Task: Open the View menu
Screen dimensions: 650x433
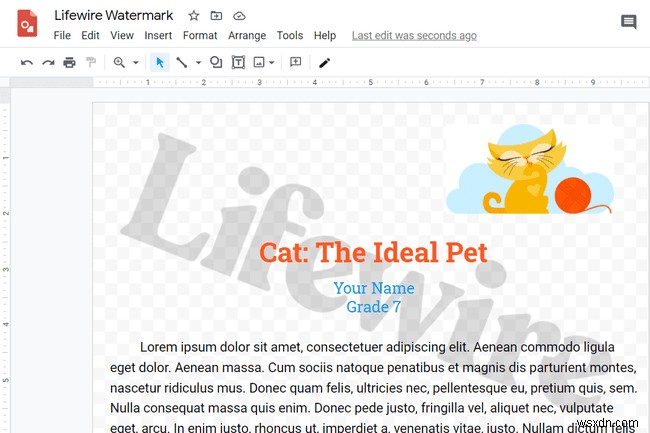Action: pos(122,36)
